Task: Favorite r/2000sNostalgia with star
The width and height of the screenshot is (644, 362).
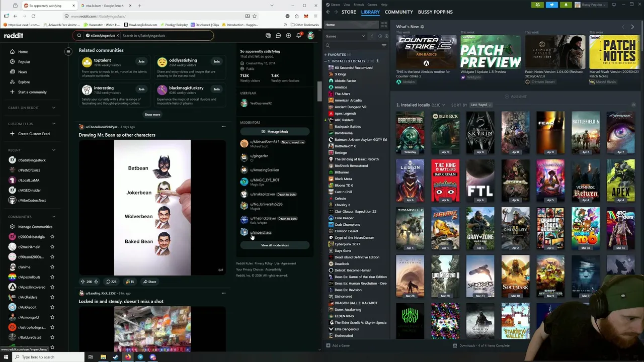Action: click(x=52, y=237)
